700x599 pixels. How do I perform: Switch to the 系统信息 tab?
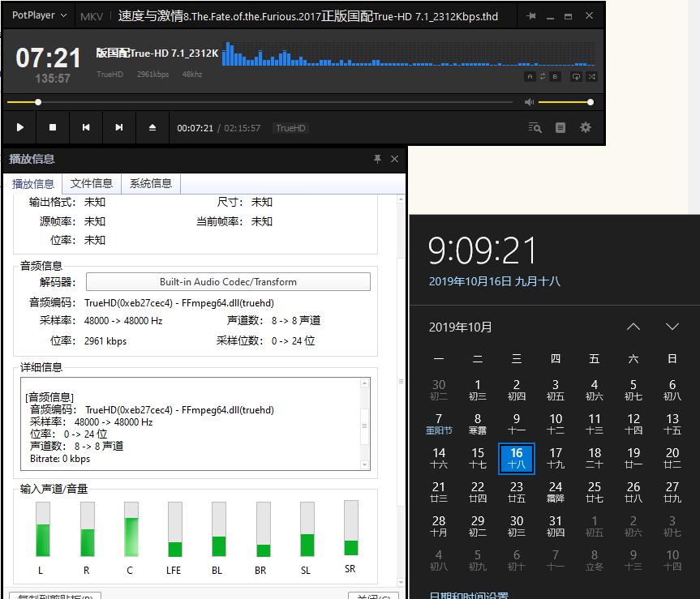(151, 183)
